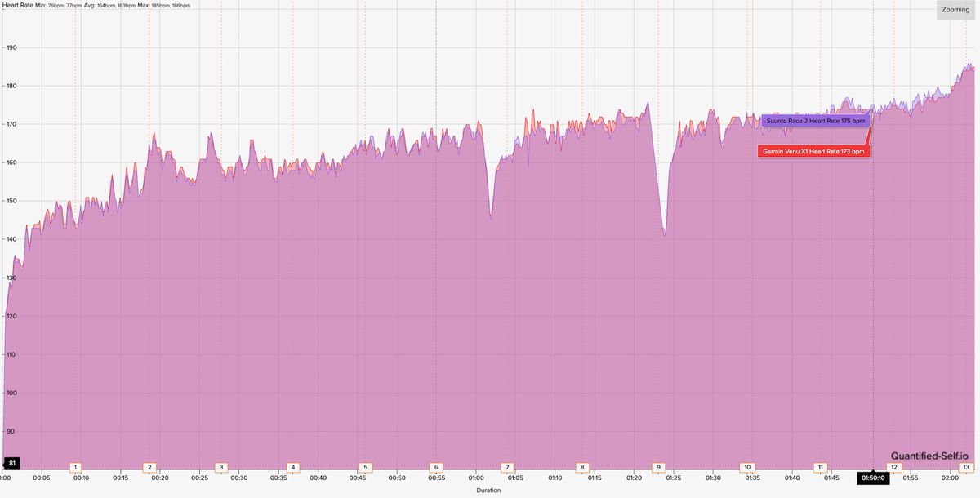Select lap marker 6 on timeline
Viewport: 980px width, 498px height.
point(437,468)
